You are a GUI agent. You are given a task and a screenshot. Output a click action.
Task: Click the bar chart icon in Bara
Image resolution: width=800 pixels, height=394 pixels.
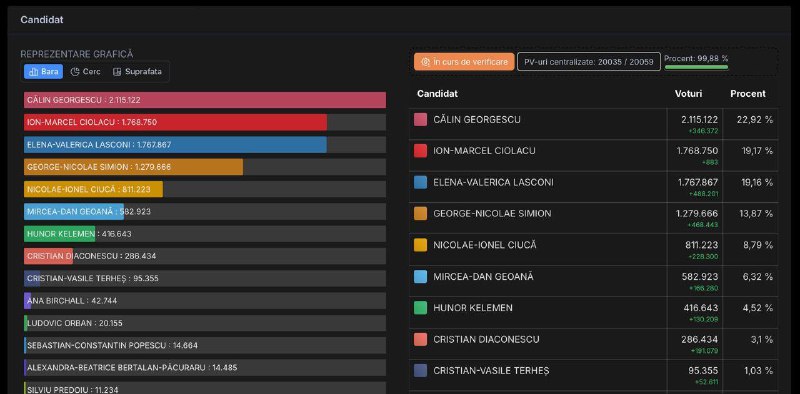click(x=34, y=72)
